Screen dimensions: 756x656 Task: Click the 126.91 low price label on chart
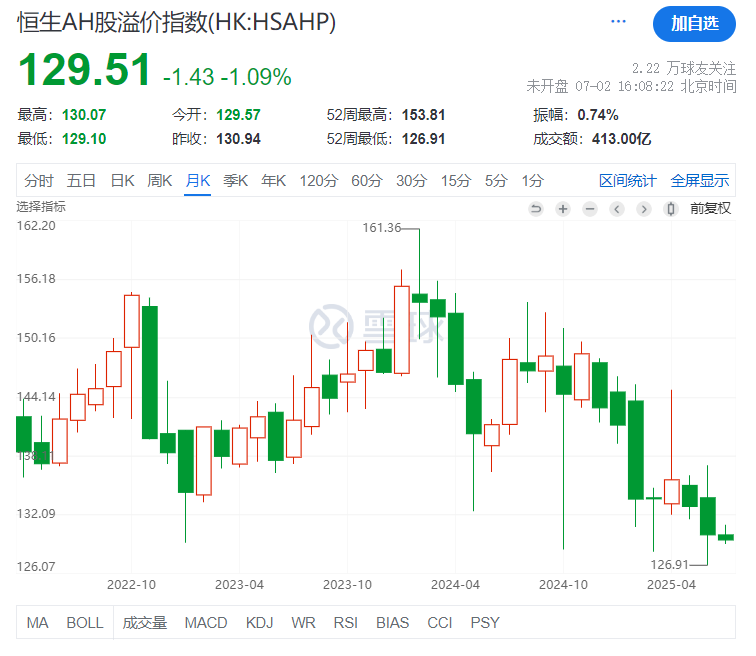(x=670, y=564)
